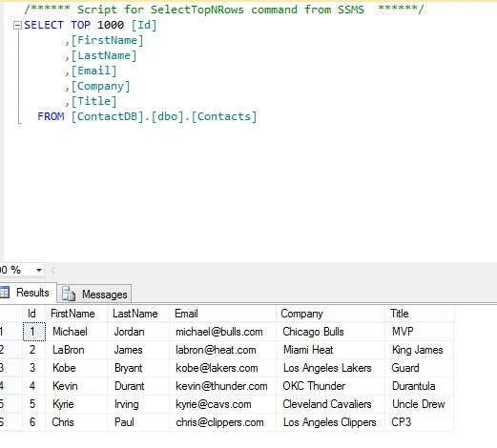Place cursor on the [ContactDB] text in query
Screen dimensions: 497x448
point(107,116)
